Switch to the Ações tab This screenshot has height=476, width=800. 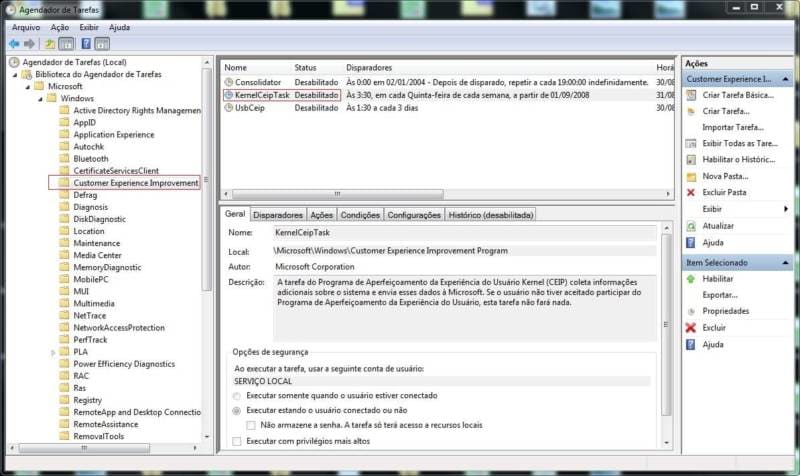321,215
